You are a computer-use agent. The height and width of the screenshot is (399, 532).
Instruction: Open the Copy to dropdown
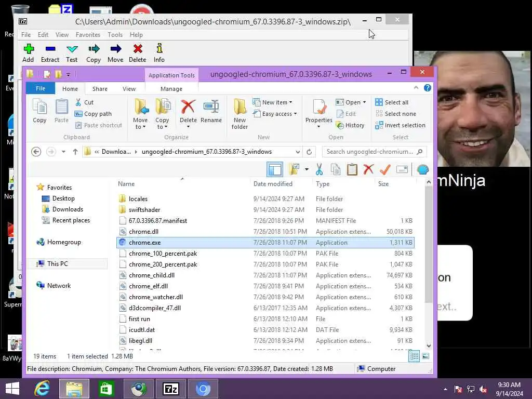pos(162,114)
